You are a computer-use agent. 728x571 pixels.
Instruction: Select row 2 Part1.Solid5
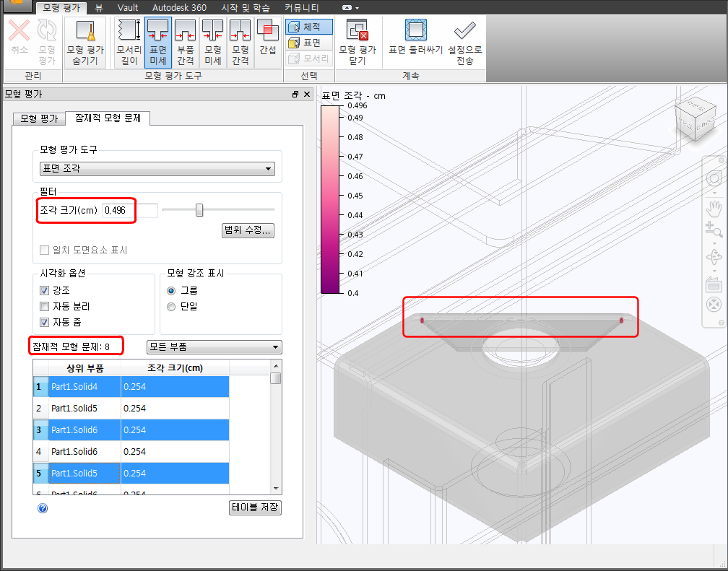click(131, 409)
